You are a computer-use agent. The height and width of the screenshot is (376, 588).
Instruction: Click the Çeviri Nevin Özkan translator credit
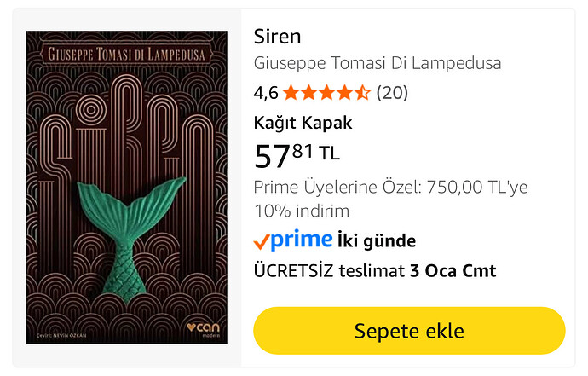click(61, 335)
